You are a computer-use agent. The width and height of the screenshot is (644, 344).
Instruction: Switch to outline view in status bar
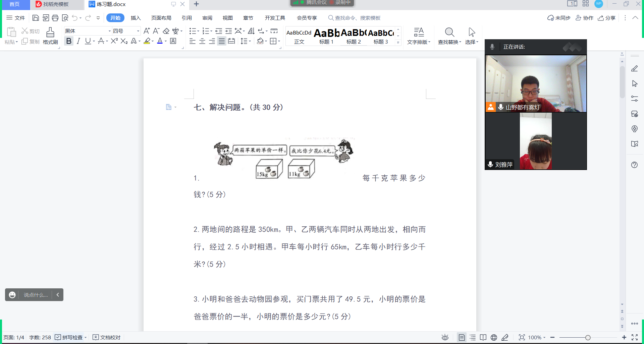click(x=473, y=337)
